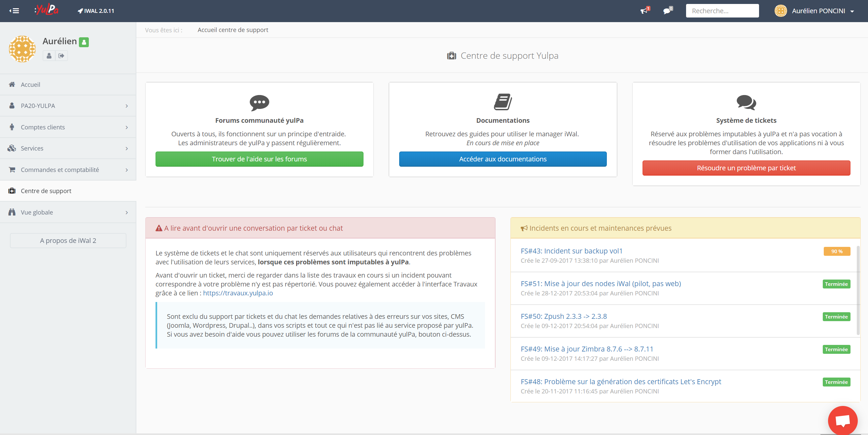Click the Terminée badge for FS#49

pos(836,350)
